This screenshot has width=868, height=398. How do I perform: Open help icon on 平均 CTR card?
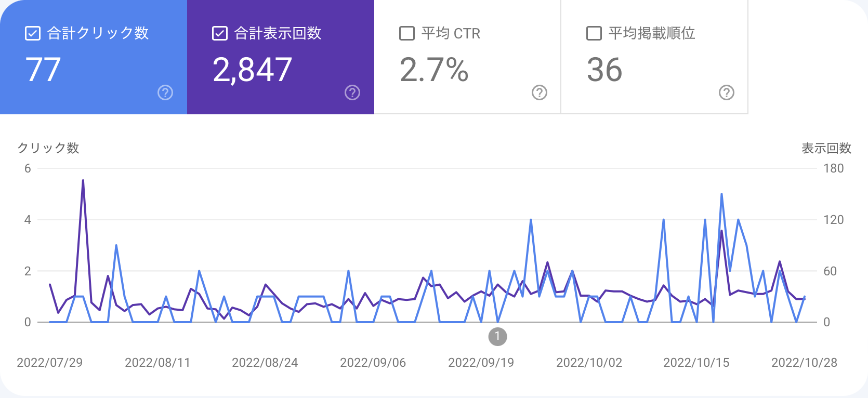(x=540, y=92)
